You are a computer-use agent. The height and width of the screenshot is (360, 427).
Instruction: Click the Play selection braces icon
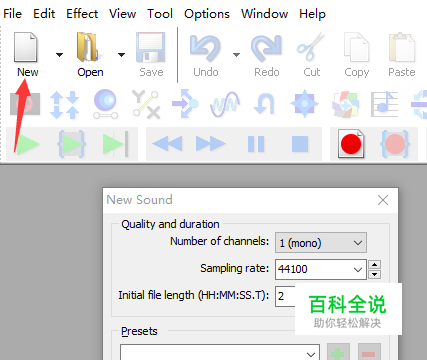[71, 144]
